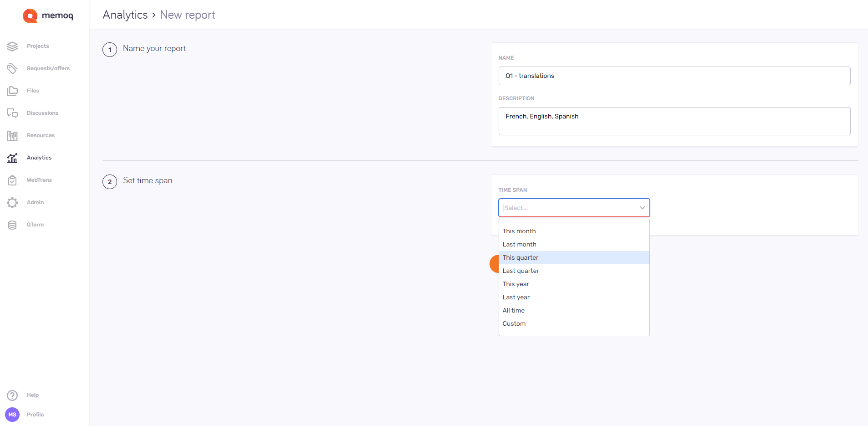Collapse the Time span dropdown chevron

pos(642,208)
